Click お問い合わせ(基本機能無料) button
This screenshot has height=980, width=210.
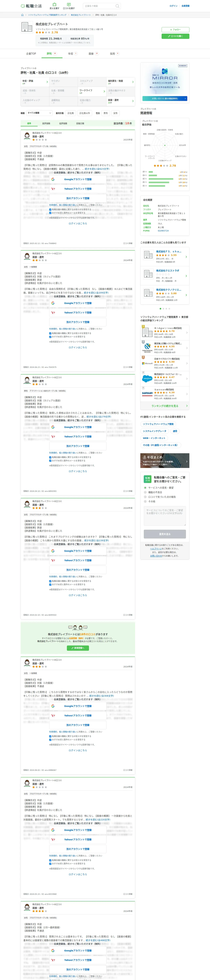tap(165, 98)
